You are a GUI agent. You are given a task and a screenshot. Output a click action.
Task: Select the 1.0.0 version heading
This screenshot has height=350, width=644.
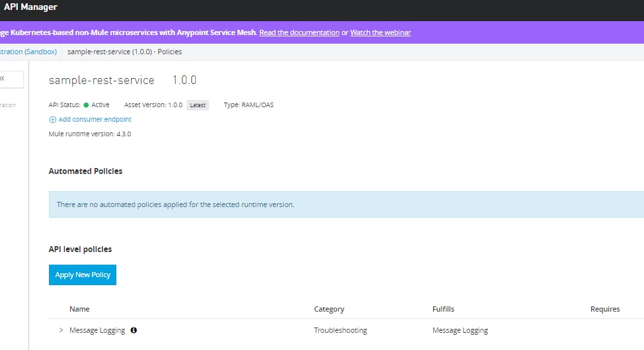point(184,80)
